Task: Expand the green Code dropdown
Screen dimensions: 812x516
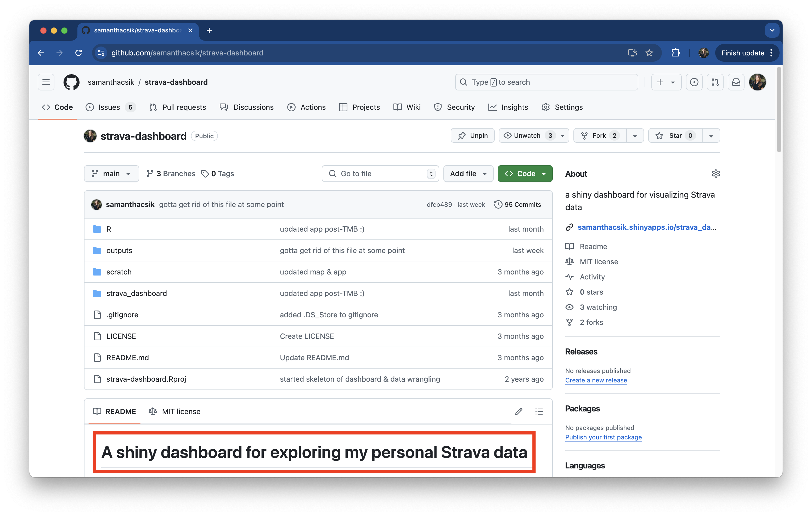Action: click(525, 174)
